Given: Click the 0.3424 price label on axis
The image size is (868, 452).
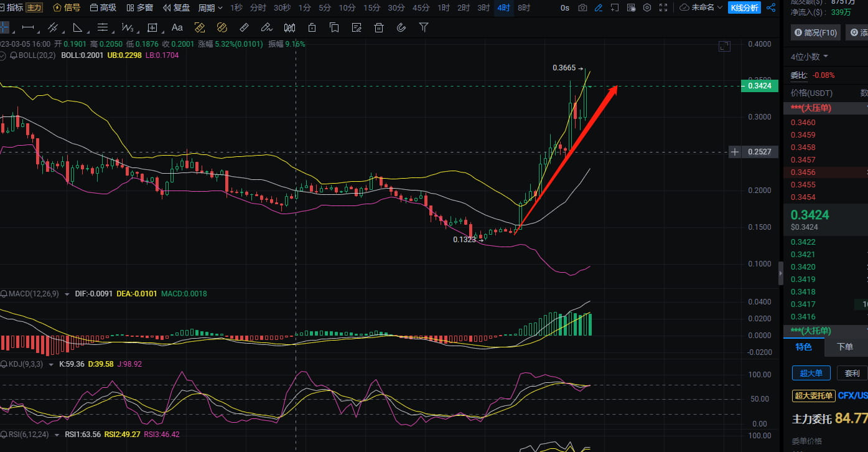Looking at the screenshot, I should point(760,86).
